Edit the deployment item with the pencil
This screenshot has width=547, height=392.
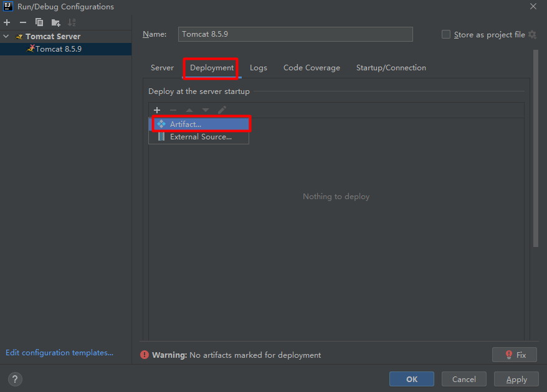[222, 110]
